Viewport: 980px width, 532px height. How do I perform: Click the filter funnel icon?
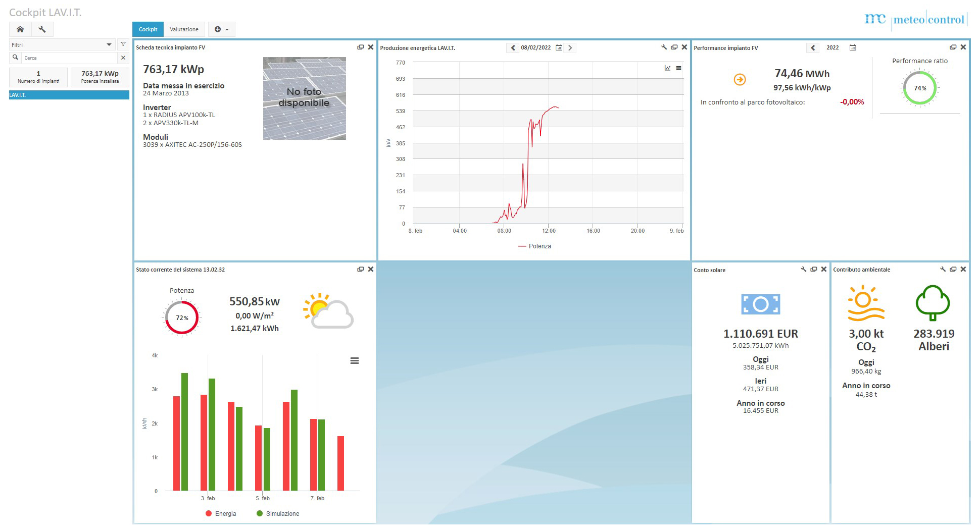click(123, 44)
